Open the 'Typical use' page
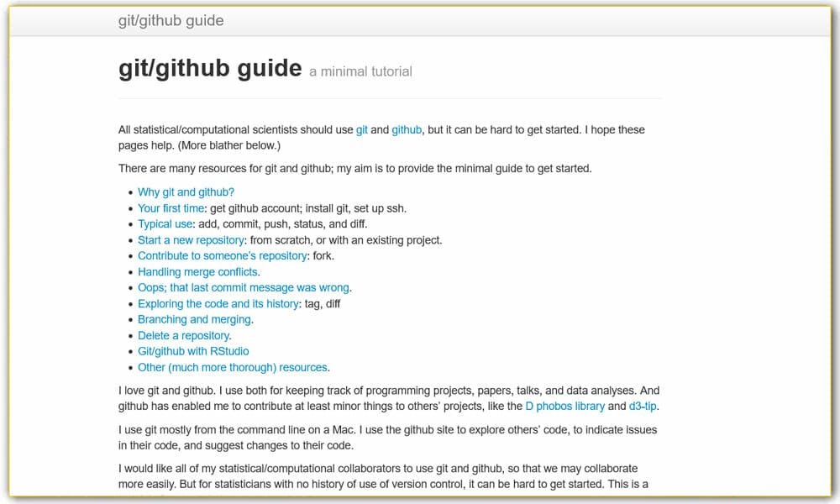Screen dimensions: 840x504 point(164,224)
